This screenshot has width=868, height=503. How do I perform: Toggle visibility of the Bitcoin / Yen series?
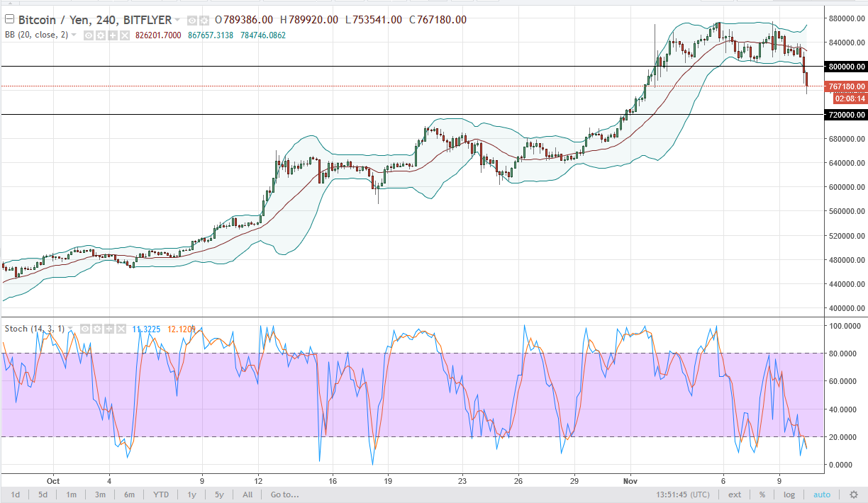192,21
